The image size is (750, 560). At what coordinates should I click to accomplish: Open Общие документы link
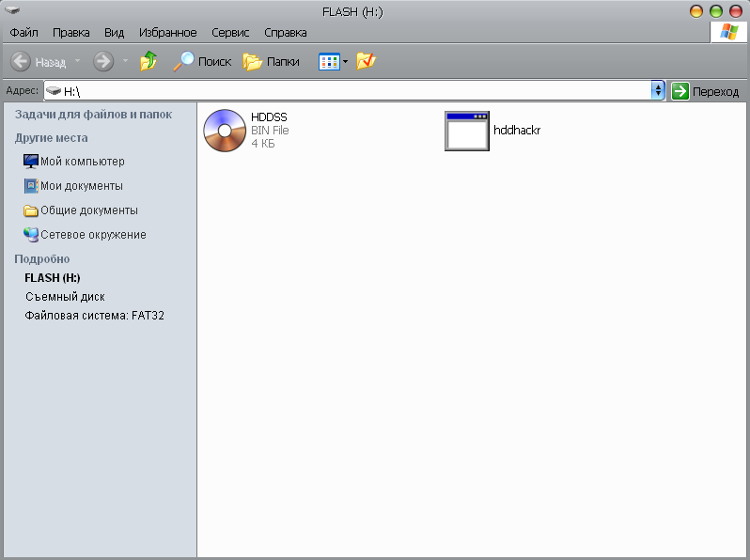89,210
